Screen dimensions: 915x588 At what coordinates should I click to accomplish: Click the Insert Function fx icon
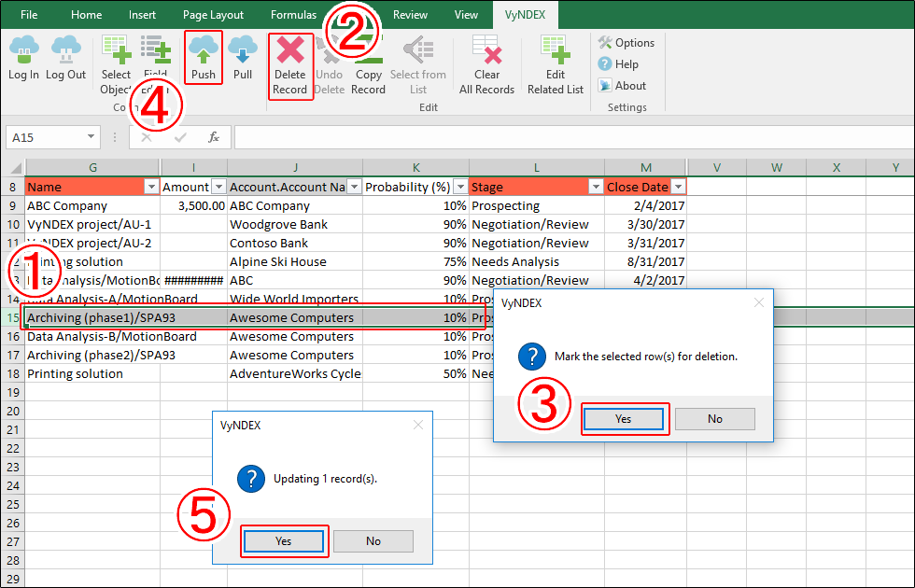click(214, 138)
